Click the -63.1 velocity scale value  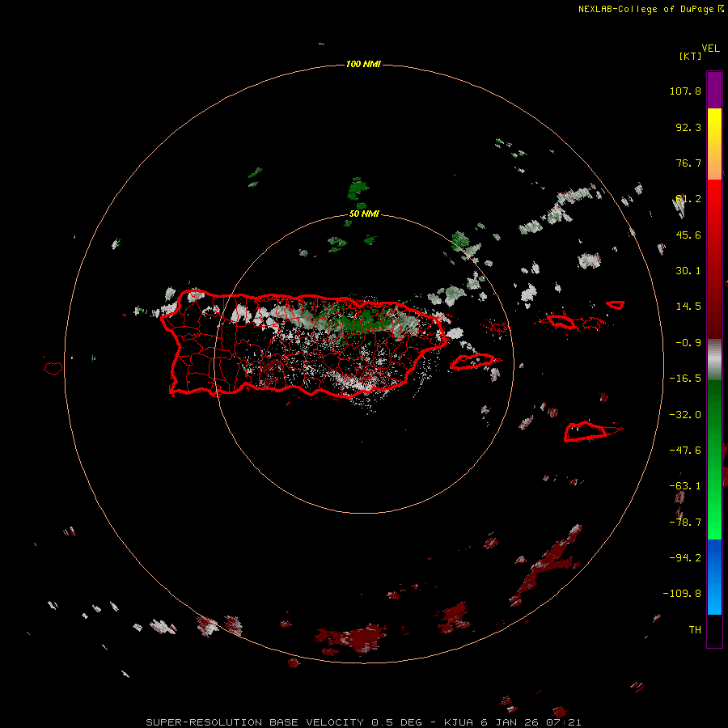click(x=685, y=486)
